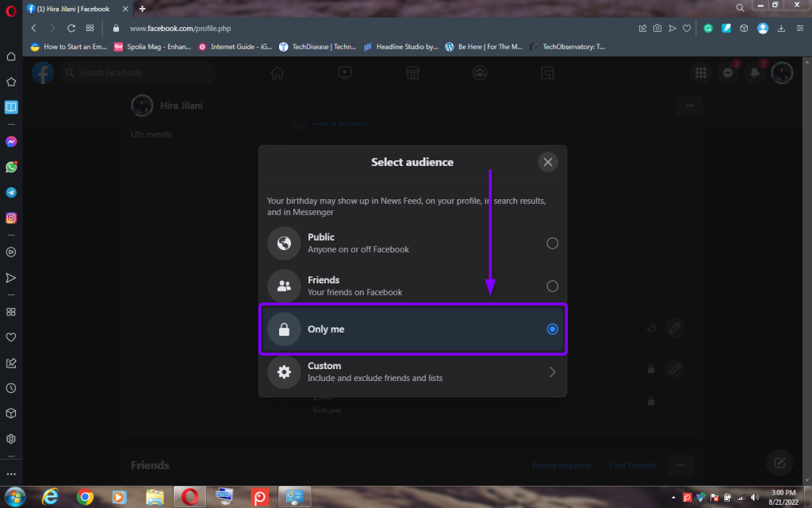The width and height of the screenshot is (812, 508).
Task: Open Instagram in the Opera sidebar
Action: point(11,218)
